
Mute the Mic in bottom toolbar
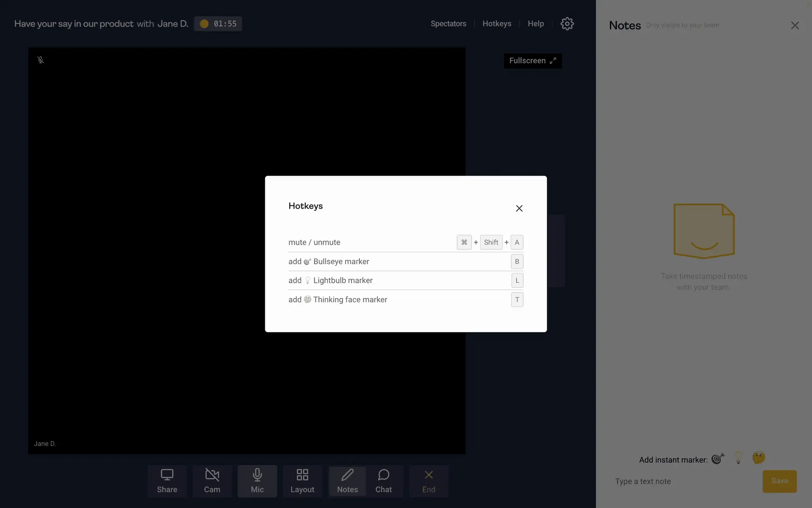coord(257,481)
